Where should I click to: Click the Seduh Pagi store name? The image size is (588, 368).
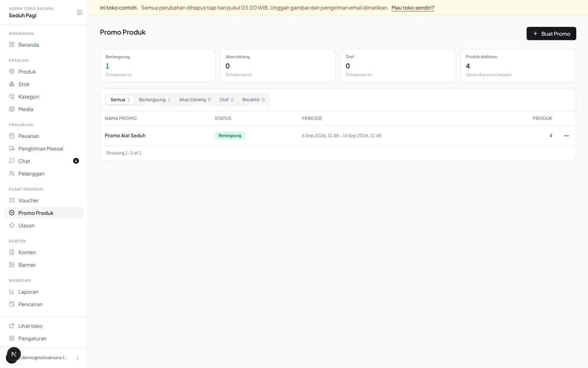tap(22, 15)
